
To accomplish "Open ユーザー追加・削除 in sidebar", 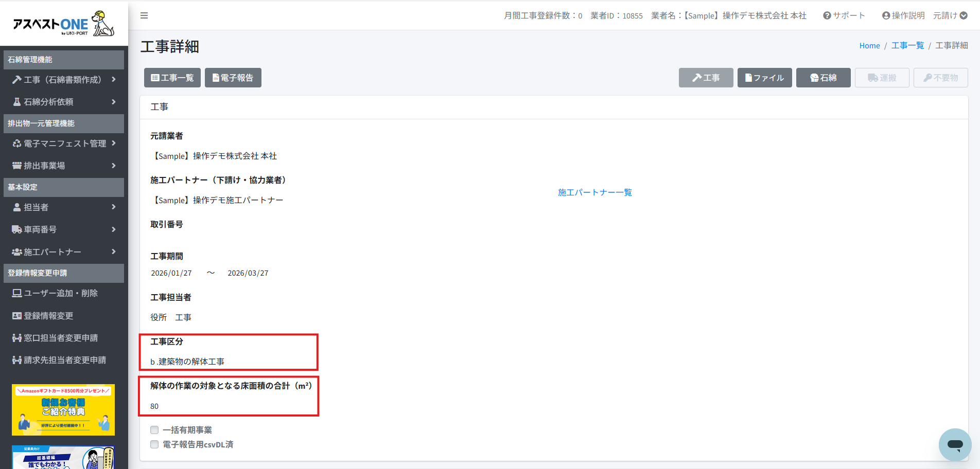I will (61, 293).
